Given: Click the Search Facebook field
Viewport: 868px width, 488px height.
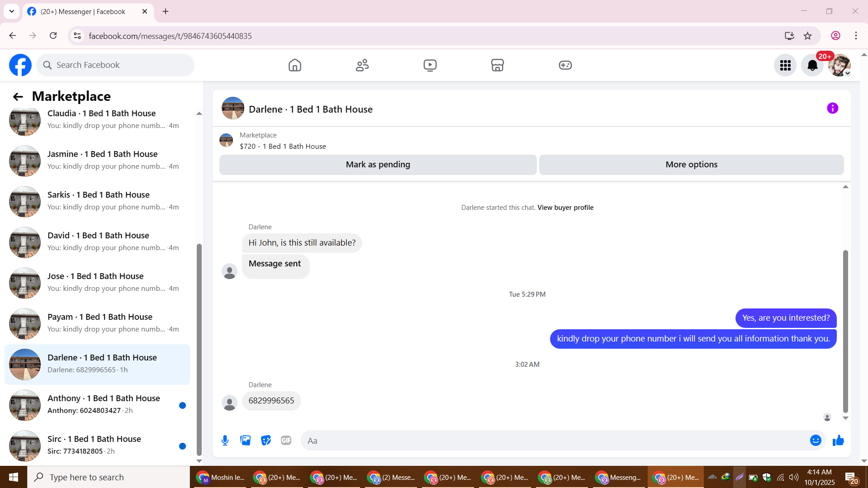Looking at the screenshot, I should click(115, 65).
